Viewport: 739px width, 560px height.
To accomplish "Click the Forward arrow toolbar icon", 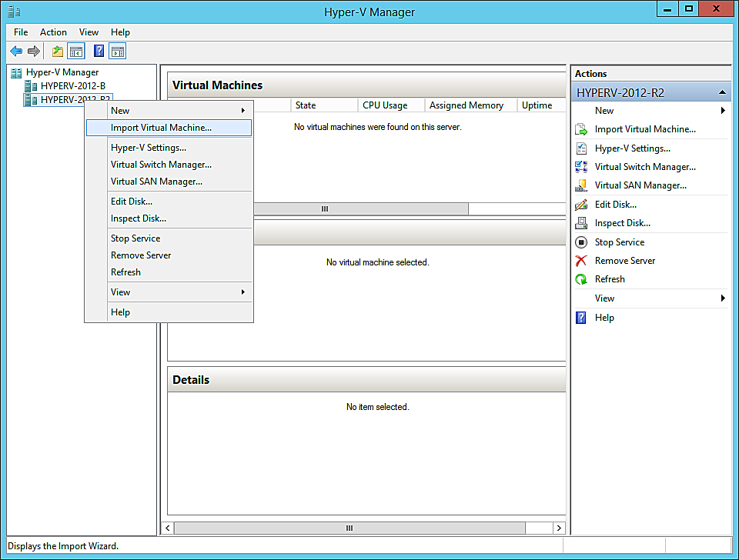I will (33, 51).
